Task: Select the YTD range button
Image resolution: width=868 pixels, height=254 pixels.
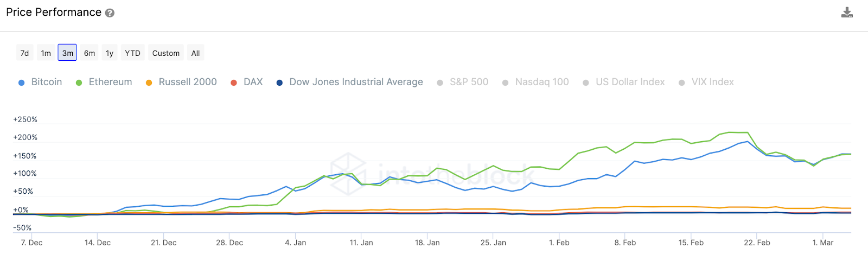Action: tap(132, 53)
